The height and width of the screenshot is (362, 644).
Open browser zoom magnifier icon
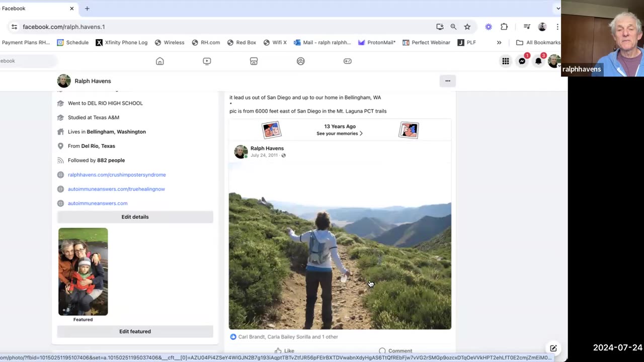453,27
